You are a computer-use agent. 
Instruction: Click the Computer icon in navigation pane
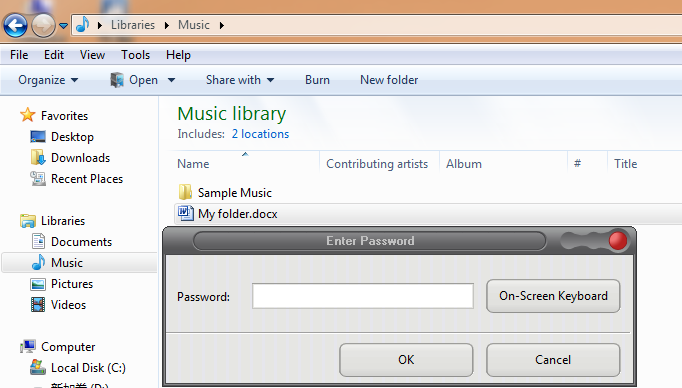pyautogui.click(x=28, y=347)
